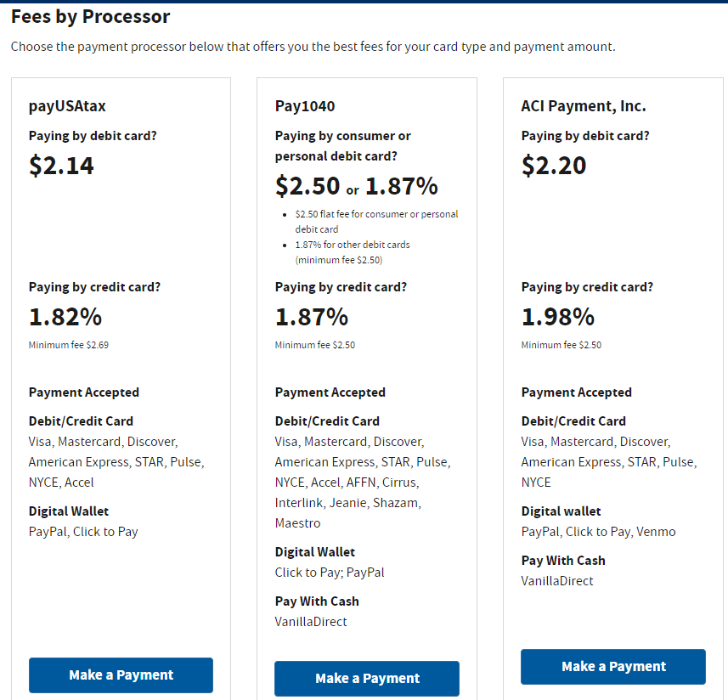Click the ACI Payment, Inc. card title
728x700 pixels.
click(x=584, y=106)
